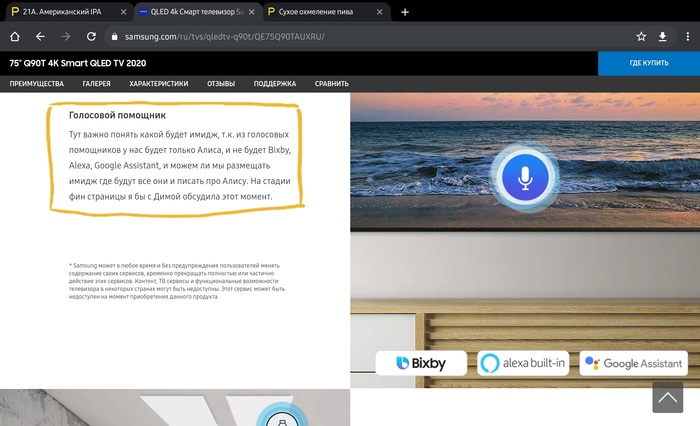Select СРАВНИТЬ in the product navigation

pos(332,84)
